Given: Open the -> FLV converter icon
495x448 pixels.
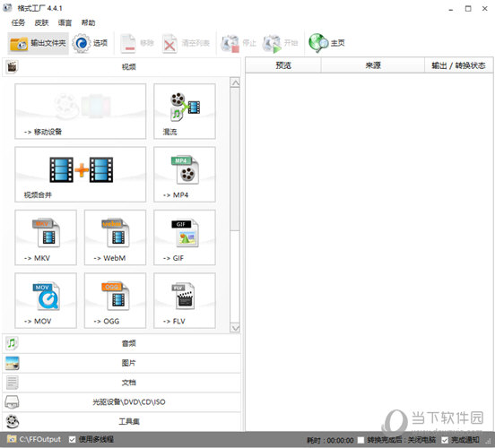Looking at the screenshot, I should click(x=185, y=300).
